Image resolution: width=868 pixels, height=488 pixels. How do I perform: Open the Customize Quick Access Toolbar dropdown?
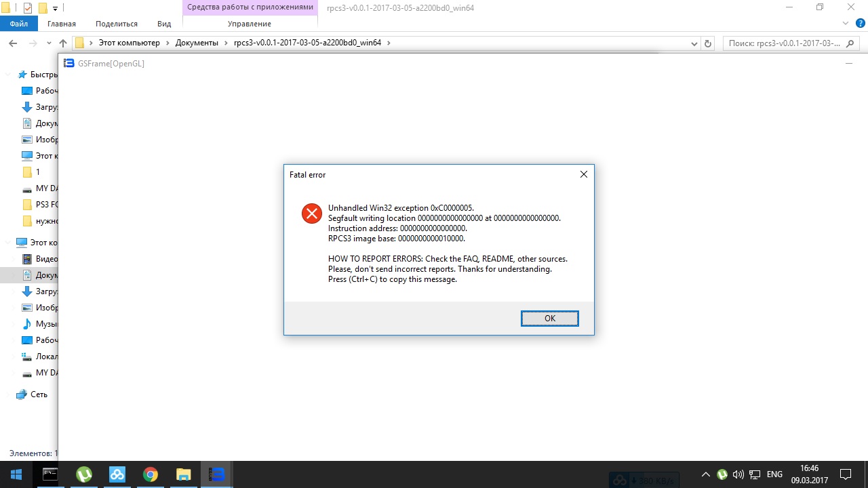tap(55, 9)
